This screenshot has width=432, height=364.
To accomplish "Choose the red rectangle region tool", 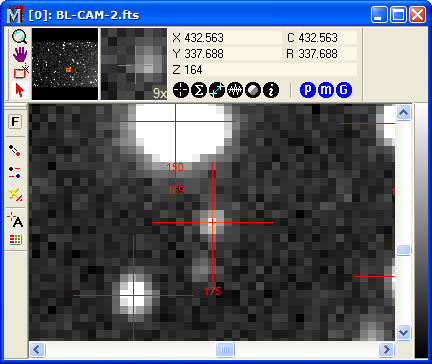I will (20, 72).
